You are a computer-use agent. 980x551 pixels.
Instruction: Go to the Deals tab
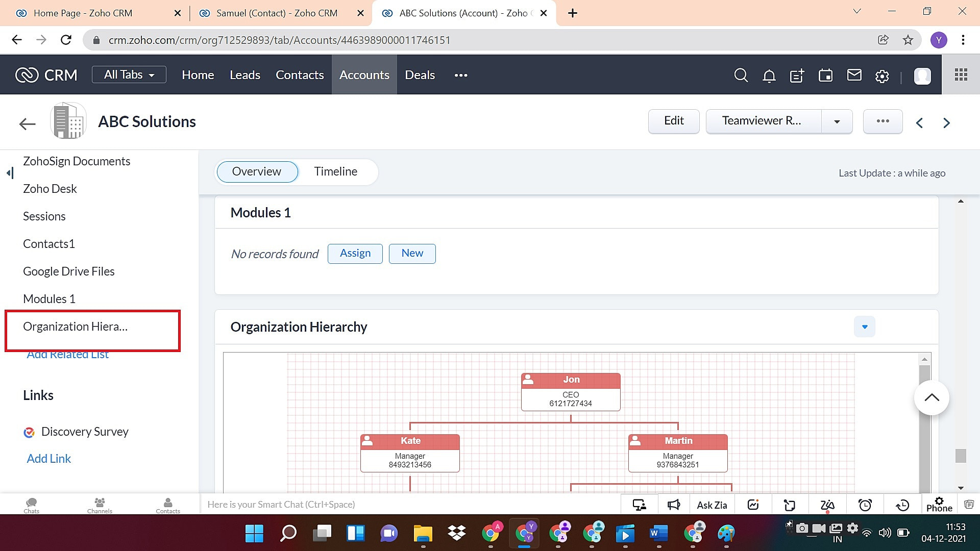420,75
